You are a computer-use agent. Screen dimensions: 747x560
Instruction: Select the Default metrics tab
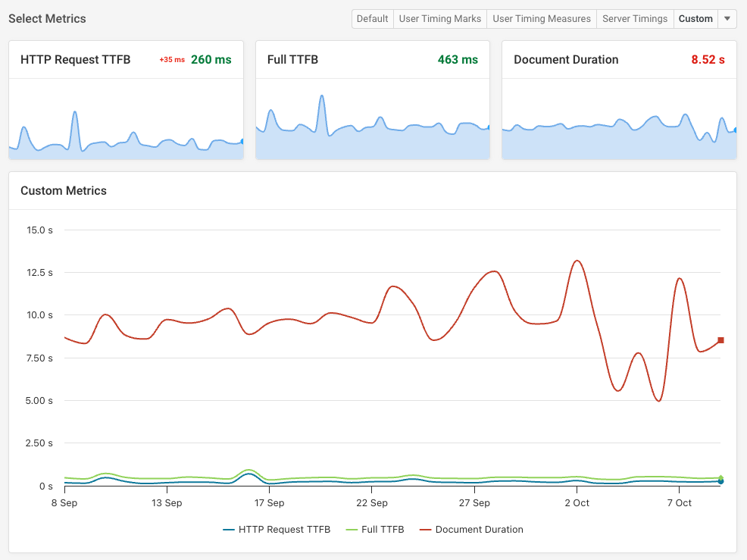coord(373,19)
